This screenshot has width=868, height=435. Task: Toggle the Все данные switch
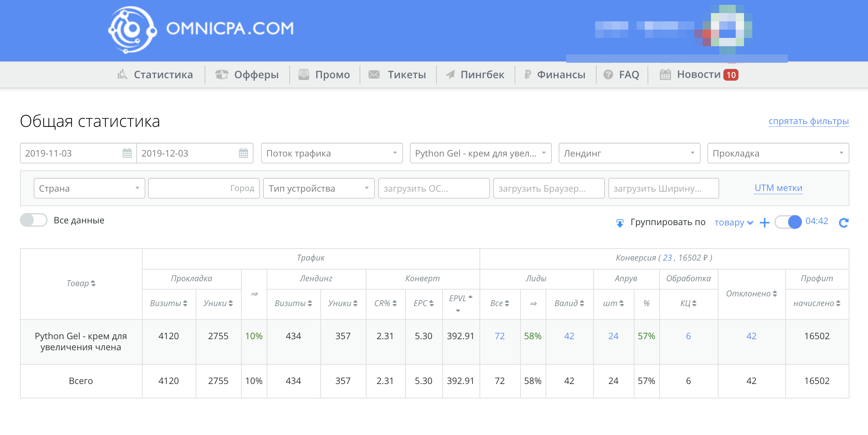click(x=33, y=220)
